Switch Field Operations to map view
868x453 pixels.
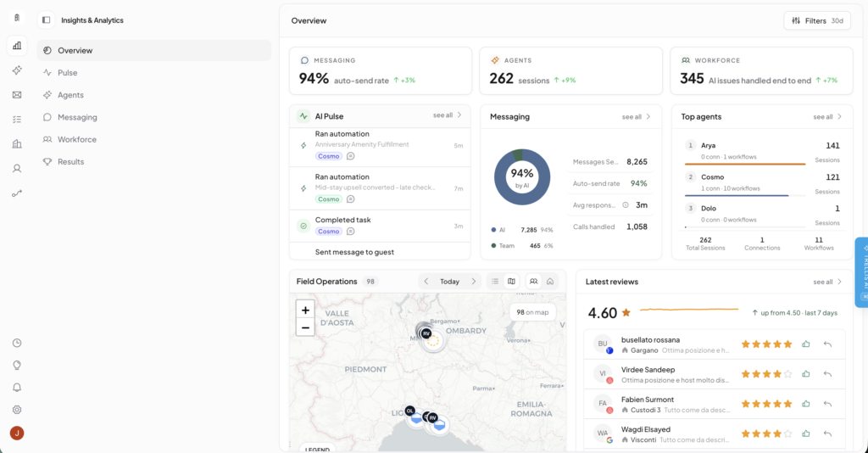point(511,282)
